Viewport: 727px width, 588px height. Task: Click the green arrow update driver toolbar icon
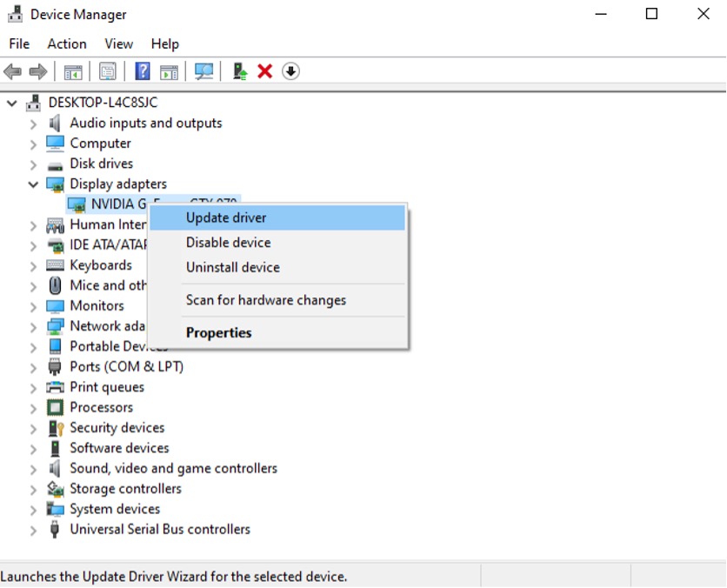[x=239, y=71]
